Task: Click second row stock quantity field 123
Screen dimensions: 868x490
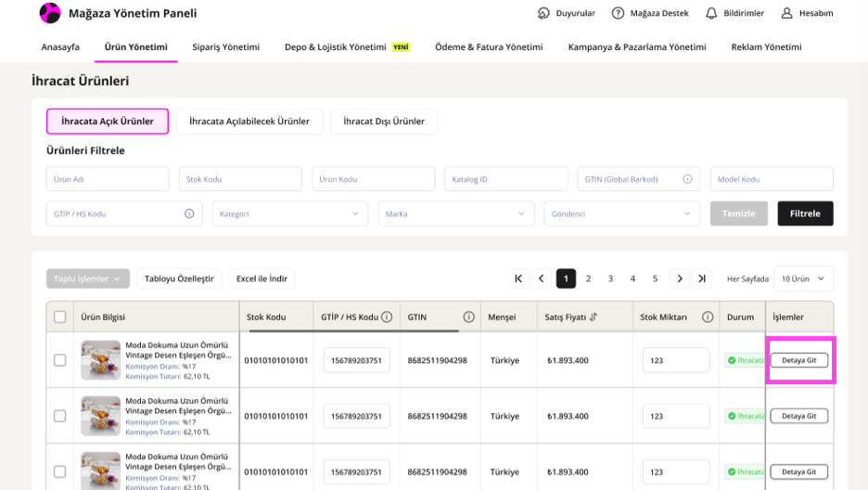Action: (676, 416)
